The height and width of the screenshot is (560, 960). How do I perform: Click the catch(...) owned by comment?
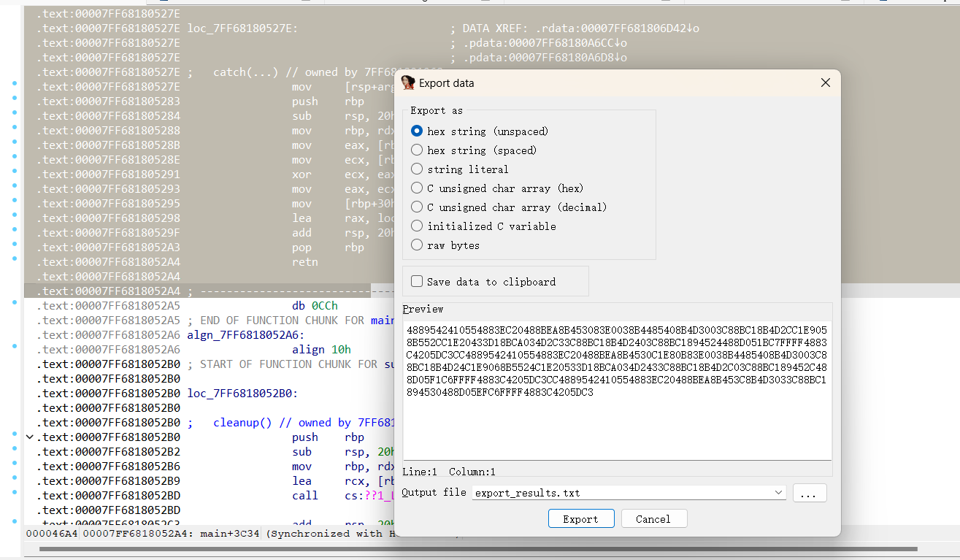[x=303, y=72]
